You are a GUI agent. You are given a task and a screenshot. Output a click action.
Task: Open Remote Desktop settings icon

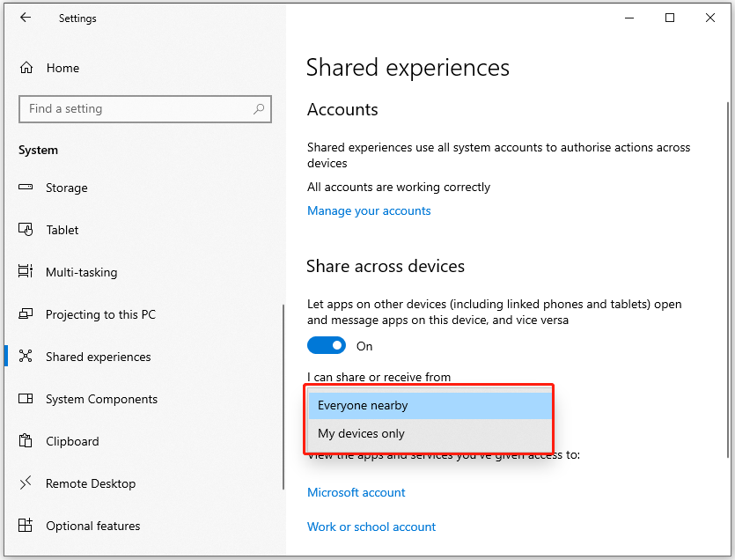25,483
